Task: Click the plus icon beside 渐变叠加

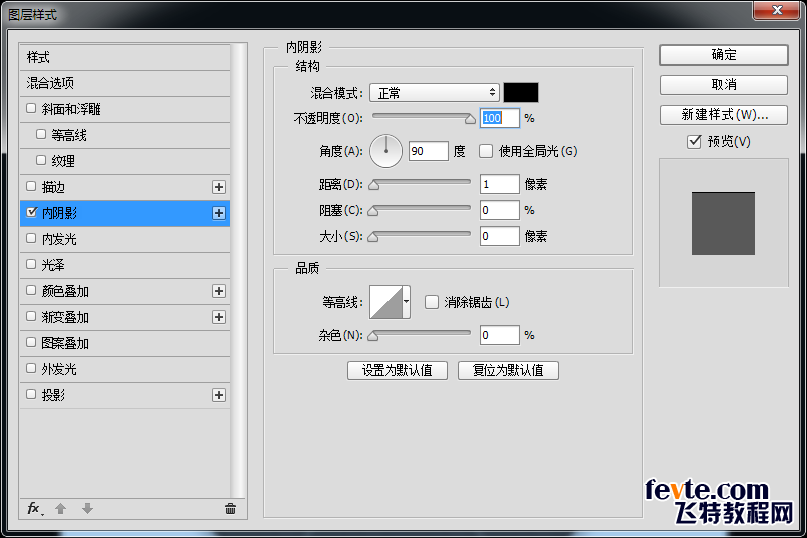Action: pos(219,317)
